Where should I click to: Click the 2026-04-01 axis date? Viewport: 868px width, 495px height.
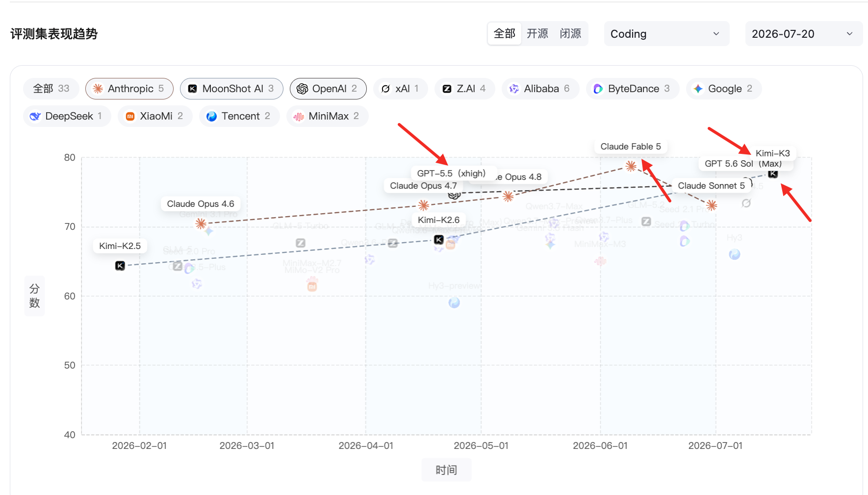(x=366, y=445)
